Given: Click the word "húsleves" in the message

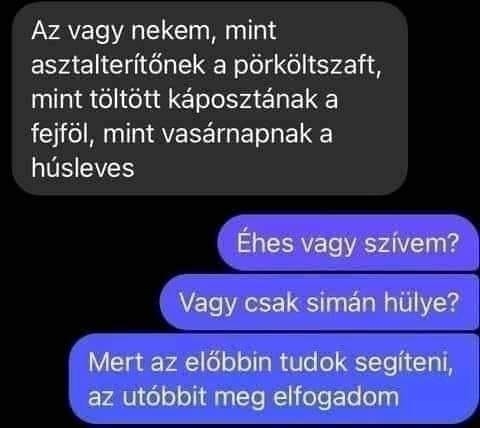Looking at the screenshot, I should click(83, 167).
